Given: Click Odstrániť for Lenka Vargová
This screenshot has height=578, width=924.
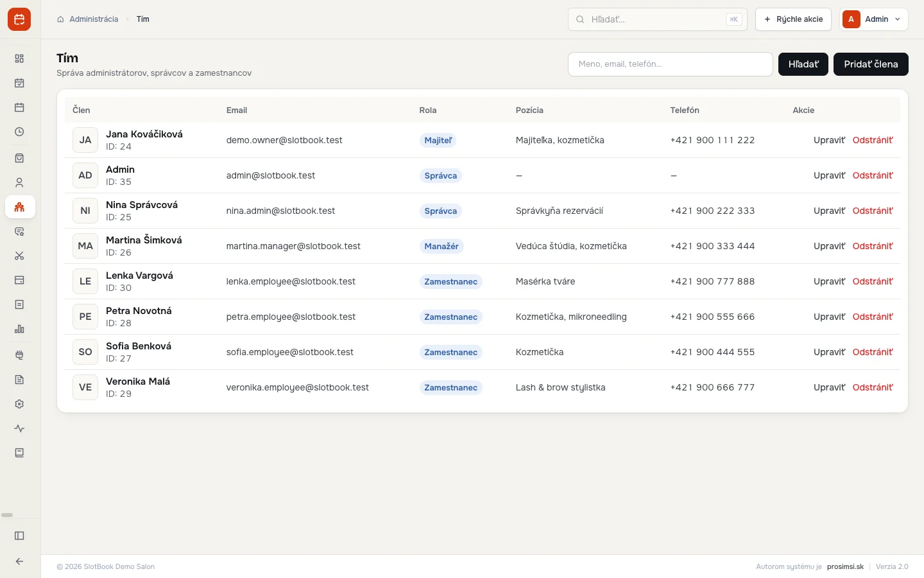Looking at the screenshot, I should point(873,281).
